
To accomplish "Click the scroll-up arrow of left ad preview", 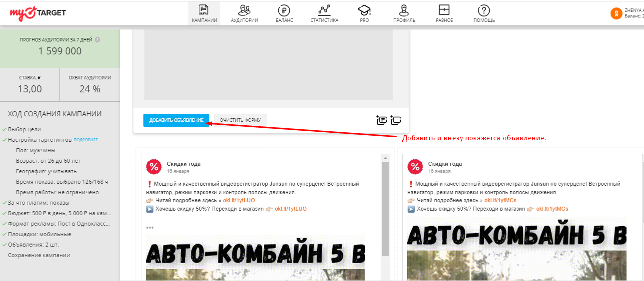I will click(385, 158).
